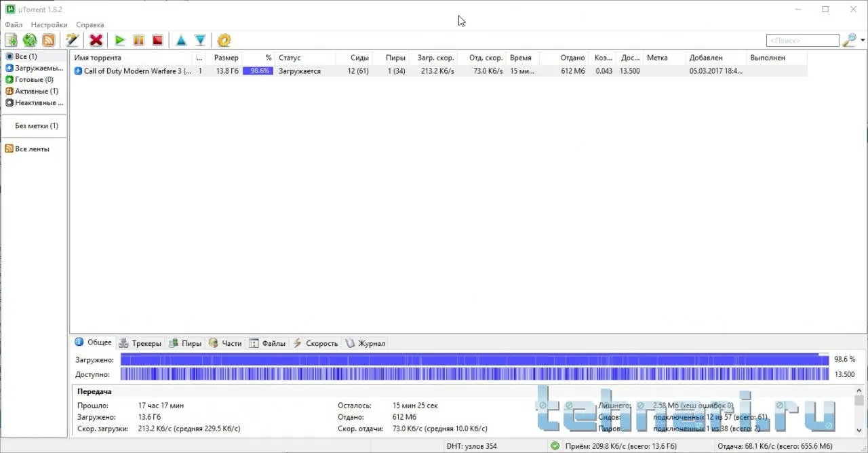Image resolution: width=868 pixels, height=453 pixels.
Task: Remove torrent with the red X icon
Action: [96, 40]
